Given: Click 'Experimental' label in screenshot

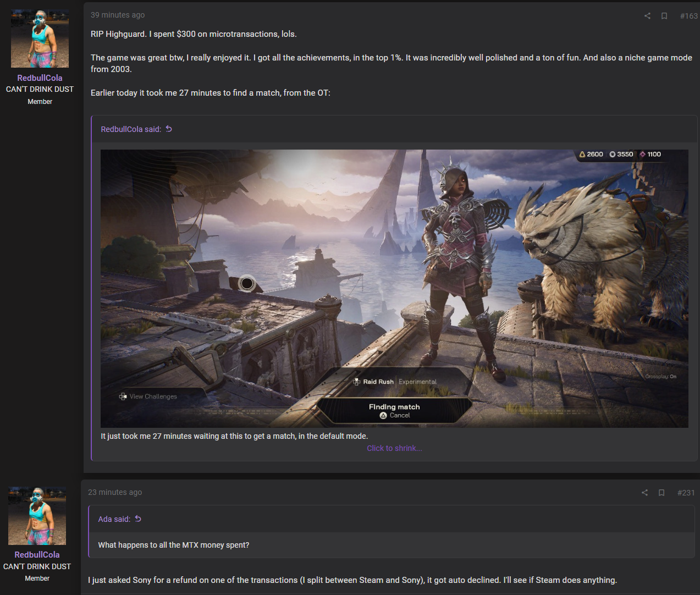Looking at the screenshot, I should coord(417,382).
